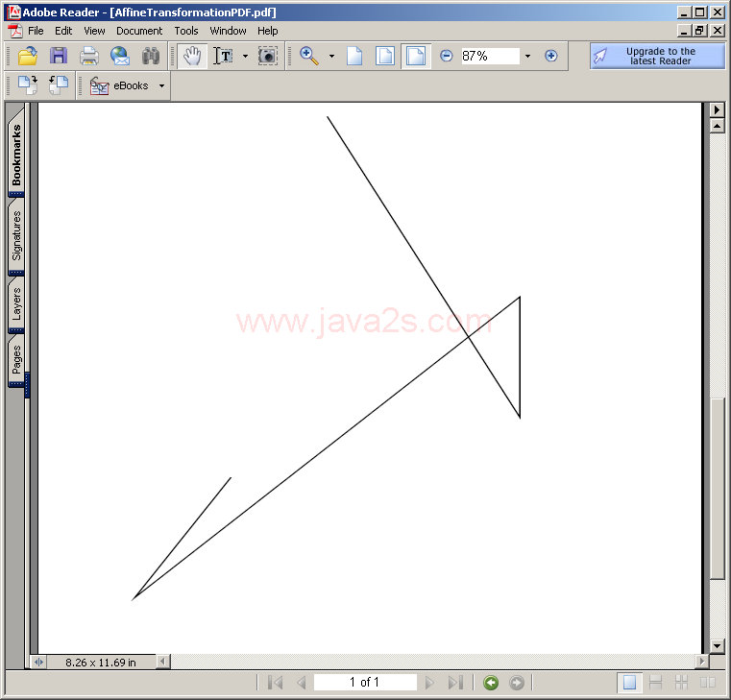Open the Document menu

(x=139, y=31)
